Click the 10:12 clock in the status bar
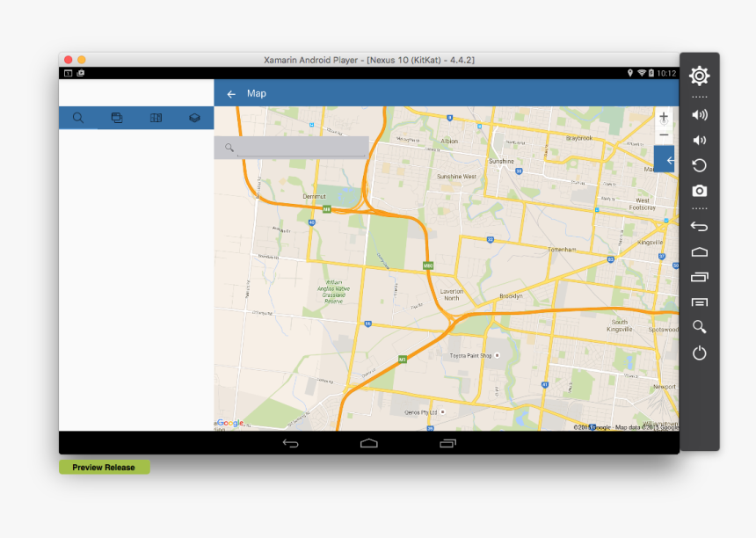 (666, 73)
